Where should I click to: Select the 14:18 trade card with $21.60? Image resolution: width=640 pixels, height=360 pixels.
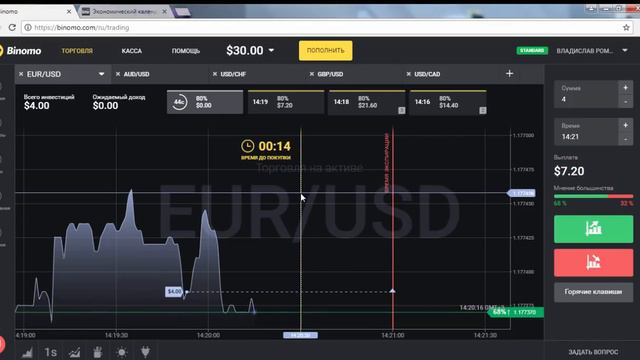pyautogui.click(x=367, y=102)
